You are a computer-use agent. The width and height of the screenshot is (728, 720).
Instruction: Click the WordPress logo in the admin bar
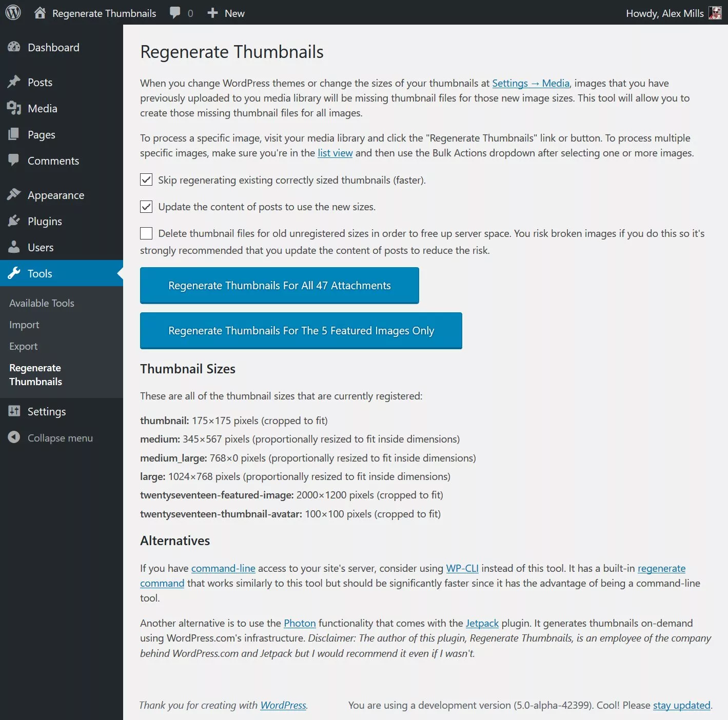tap(12, 13)
